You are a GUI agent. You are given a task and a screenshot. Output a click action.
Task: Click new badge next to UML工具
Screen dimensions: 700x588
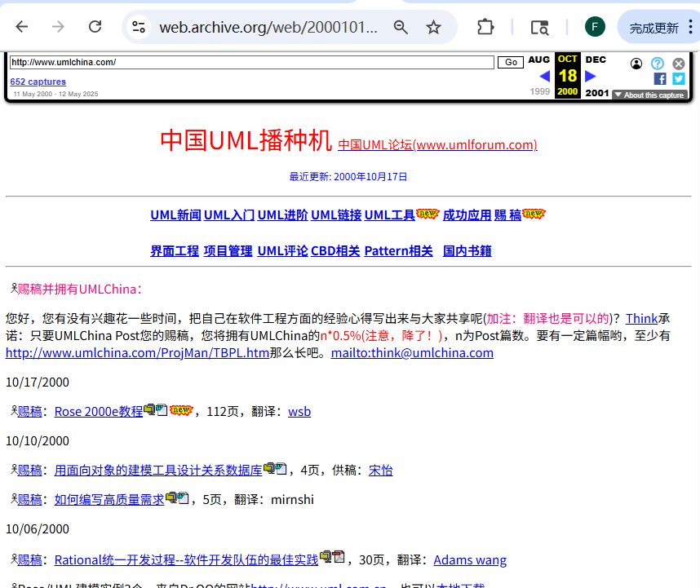click(x=428, y=214)
